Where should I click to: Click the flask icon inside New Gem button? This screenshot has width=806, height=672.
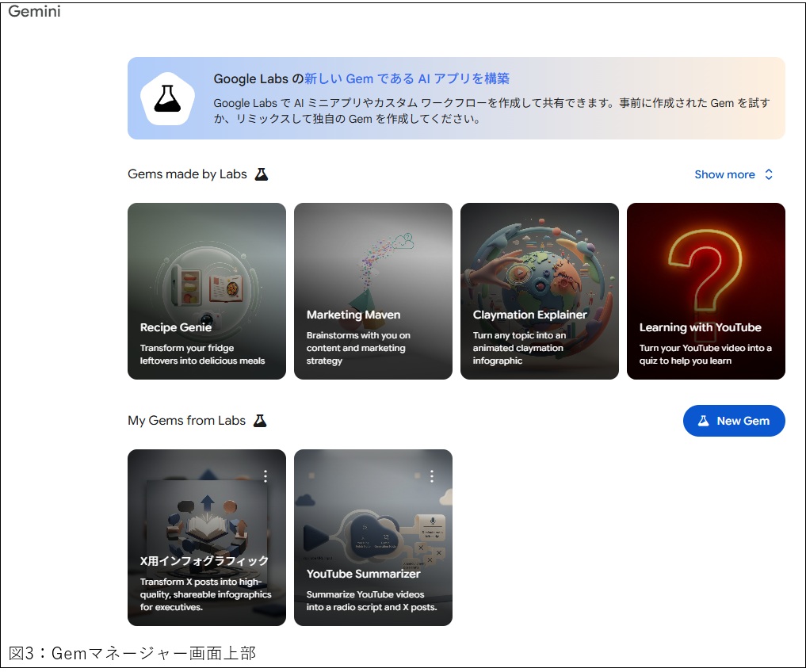click(x=703, y=421)
